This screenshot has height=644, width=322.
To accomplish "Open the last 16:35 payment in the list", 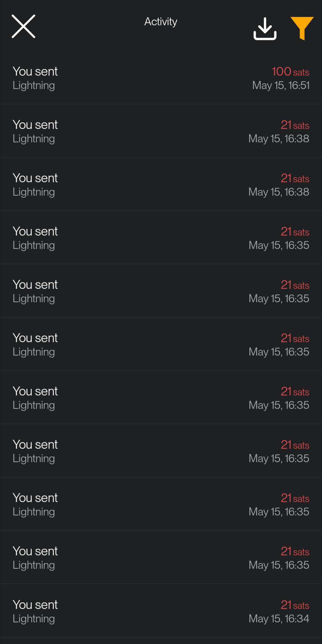I will point(161,557).
